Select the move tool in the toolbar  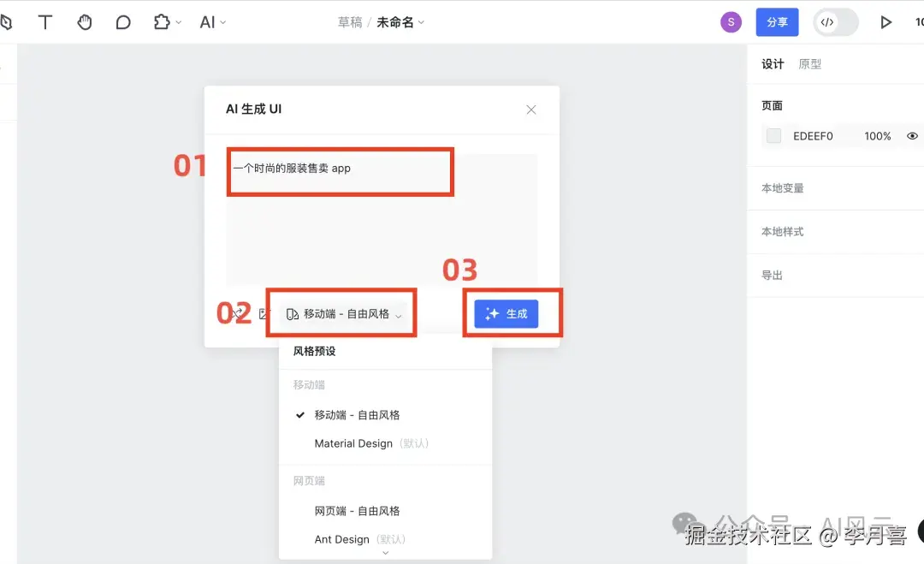click(x=9, y=21)
